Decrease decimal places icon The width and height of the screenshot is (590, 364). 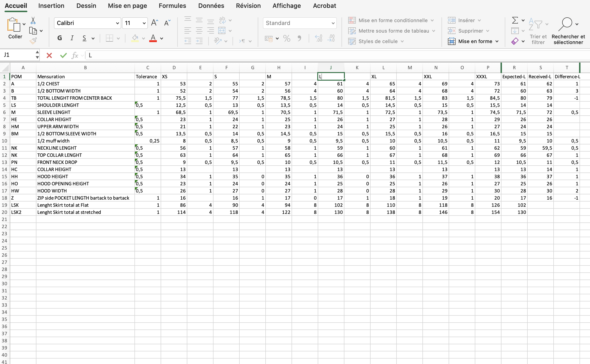(331, 38)
